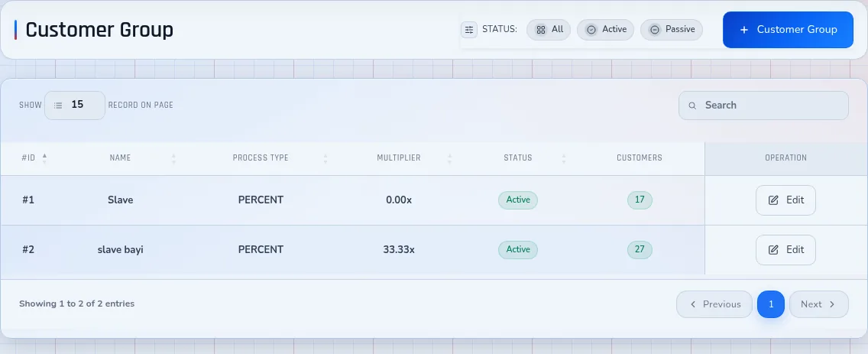Edit the Slave customer group
This screenshot has width=868, height=354.
(x=785, y=200)
